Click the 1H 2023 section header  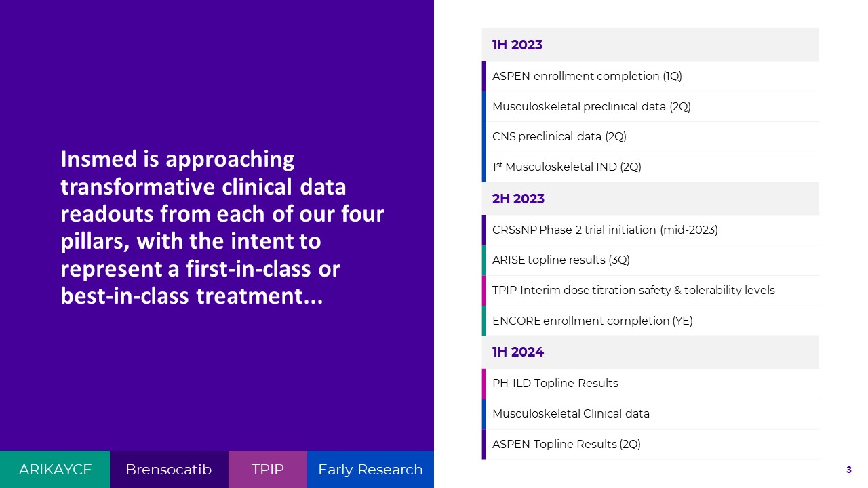tap(517, 45)
